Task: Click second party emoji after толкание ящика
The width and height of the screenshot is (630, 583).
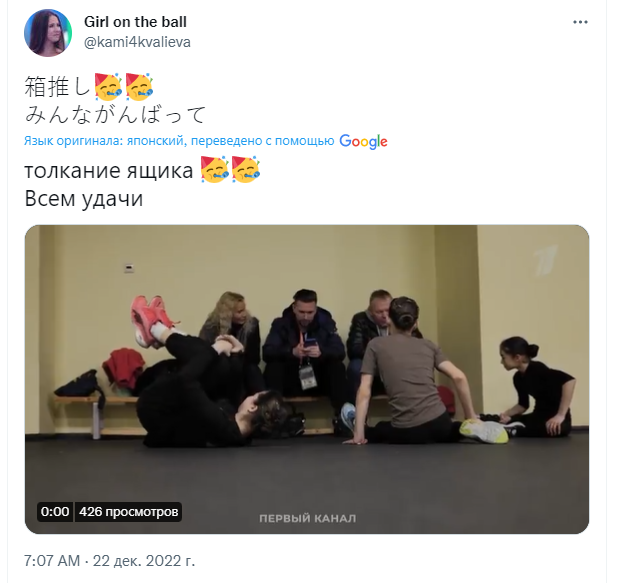Action: (x=246, y=170)
